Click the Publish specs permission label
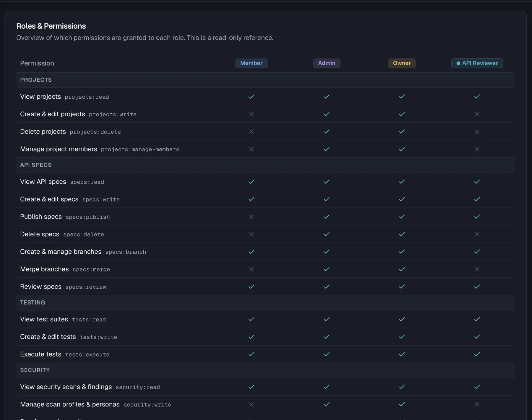Screen dimensions: 532x420 [x=41, y=216]
